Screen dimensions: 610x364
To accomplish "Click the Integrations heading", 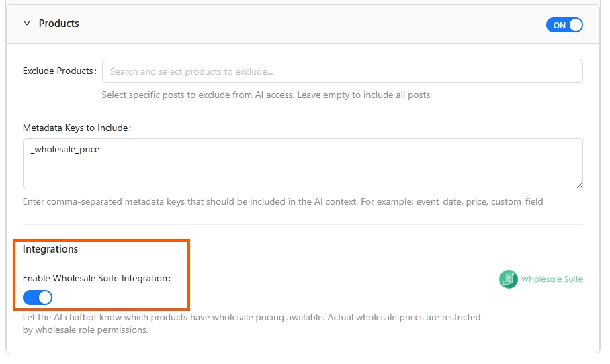I will pyautogui.click(x=50, y=249).
